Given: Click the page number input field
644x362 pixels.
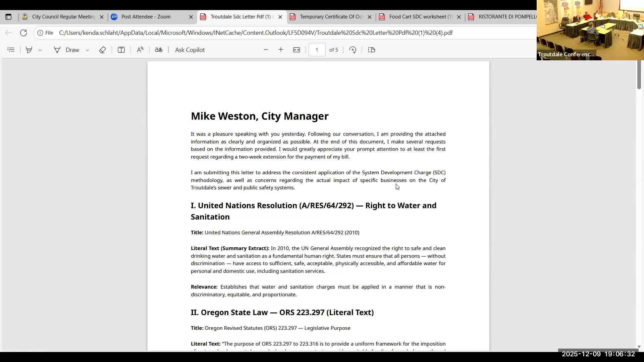Looking at the screenshot, I should 317,50.
